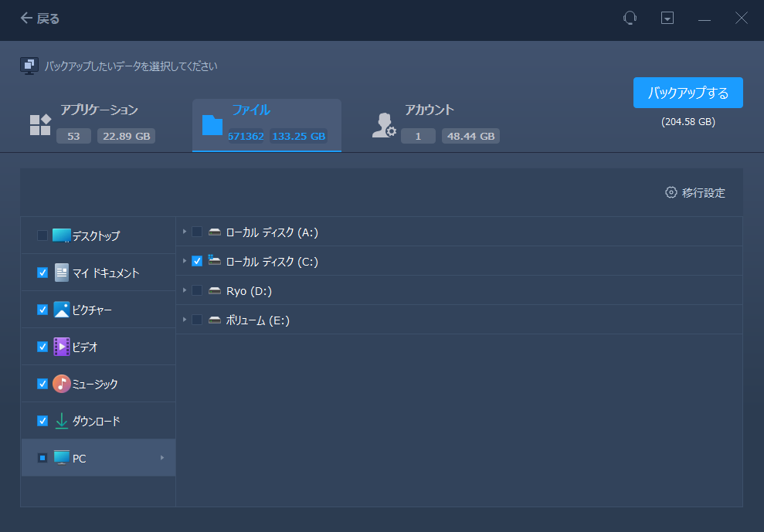This screenshot has height=532, width=764.
Task: Expand the ボリューム (E:) tree node
Action: 185,320
